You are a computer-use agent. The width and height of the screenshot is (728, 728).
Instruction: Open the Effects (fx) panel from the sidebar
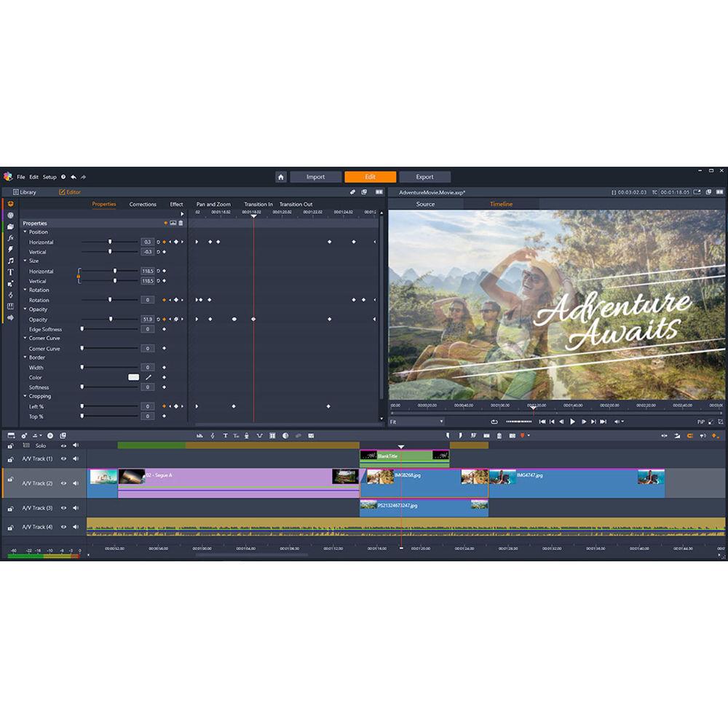10,237
